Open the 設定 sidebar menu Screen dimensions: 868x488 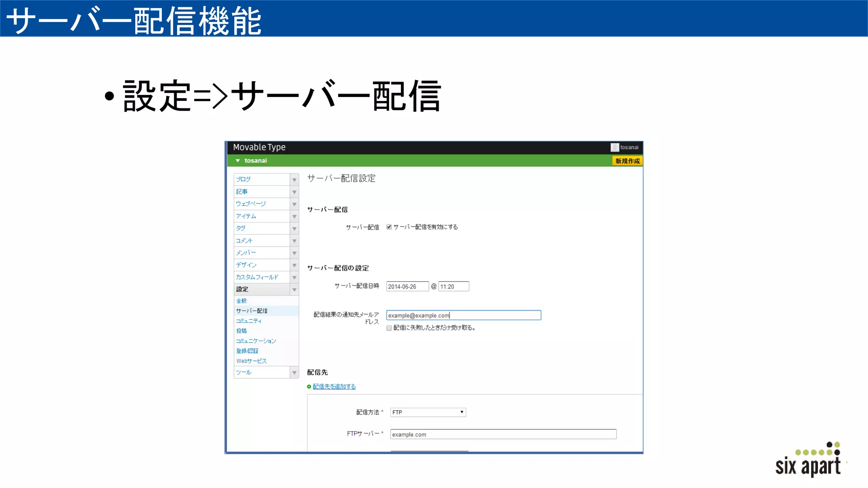tap(262, 290)
